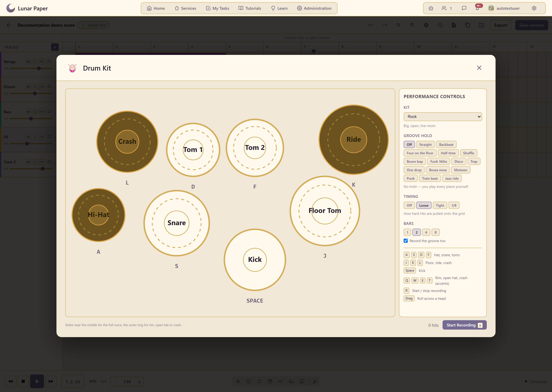Set groove hold to Off
This screenshot has height=392, width=552.
tap(409, 145)
